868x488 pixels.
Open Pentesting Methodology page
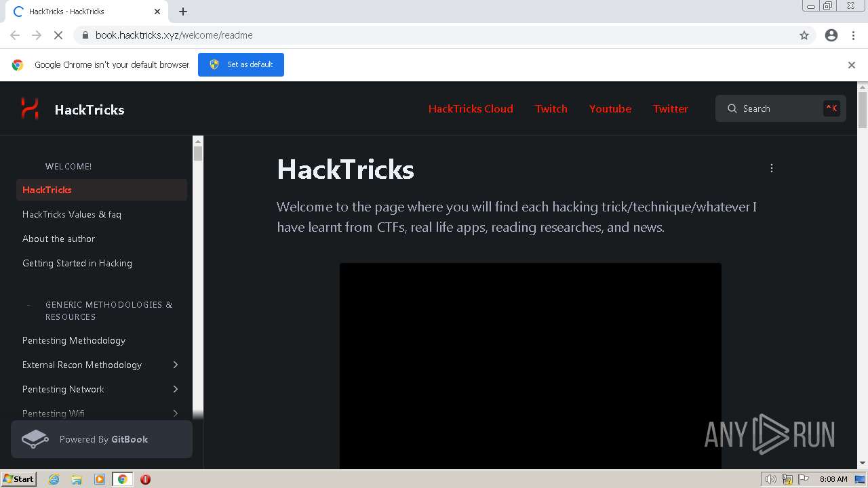[102, 340]
